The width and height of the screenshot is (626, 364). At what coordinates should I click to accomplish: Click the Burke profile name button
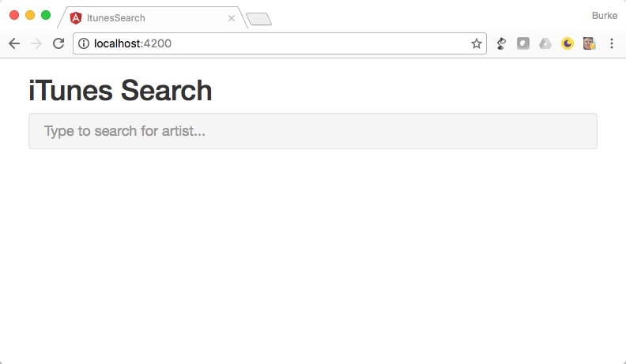[x=605, y=16]
